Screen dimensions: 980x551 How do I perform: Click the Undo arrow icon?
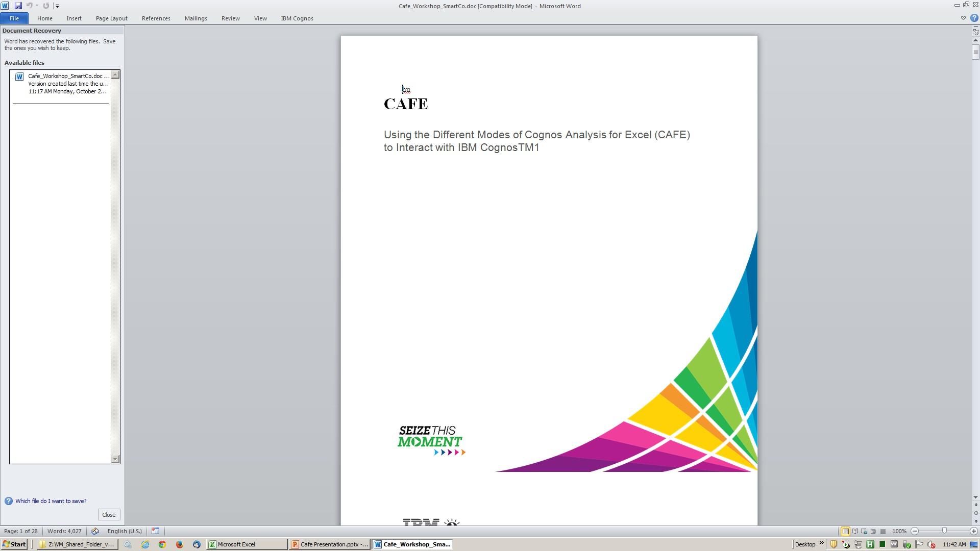[29, 6]
